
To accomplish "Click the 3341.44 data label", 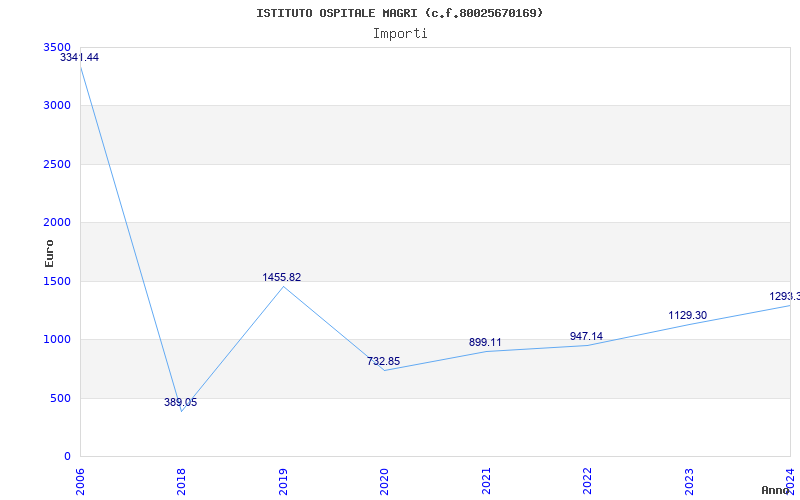I will coord(80,57).
